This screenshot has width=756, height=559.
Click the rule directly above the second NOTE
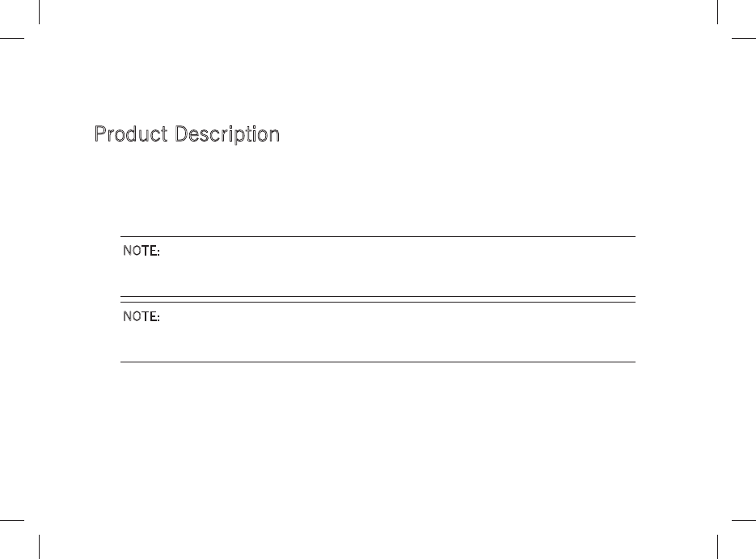(378, 302)
